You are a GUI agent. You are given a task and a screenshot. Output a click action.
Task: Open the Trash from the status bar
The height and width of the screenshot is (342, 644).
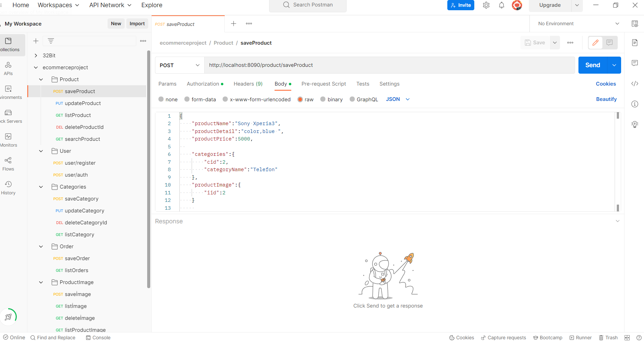click(x=608, y=338)
